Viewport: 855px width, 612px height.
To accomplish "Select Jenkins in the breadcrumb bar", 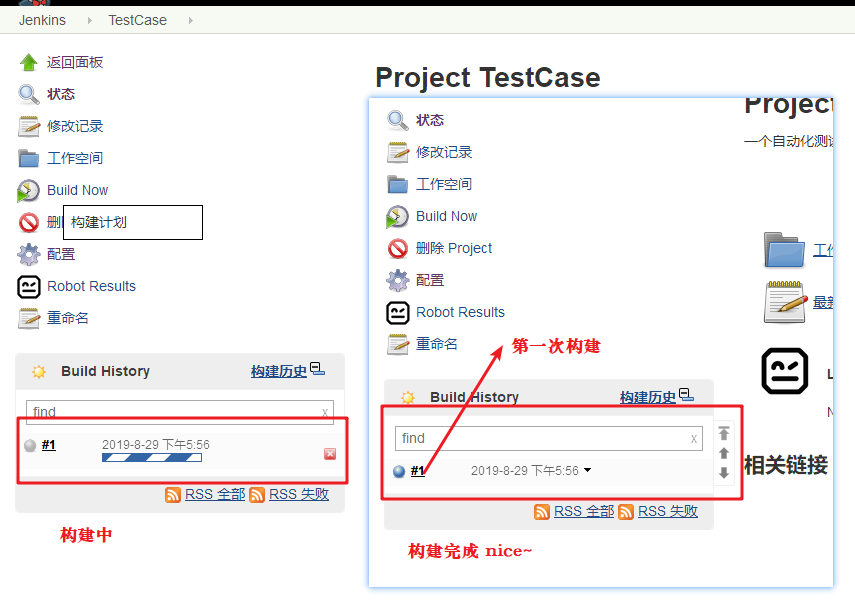I will pos(40,19).
